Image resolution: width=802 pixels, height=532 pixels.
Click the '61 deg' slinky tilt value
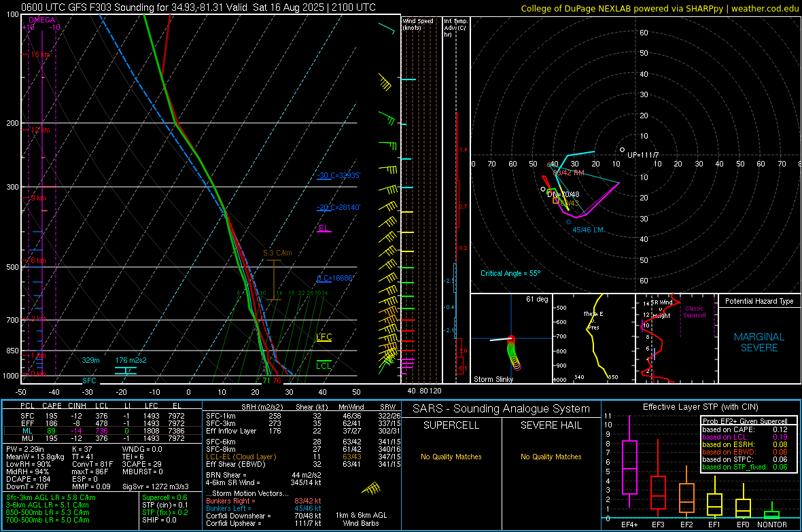(537, 299)
